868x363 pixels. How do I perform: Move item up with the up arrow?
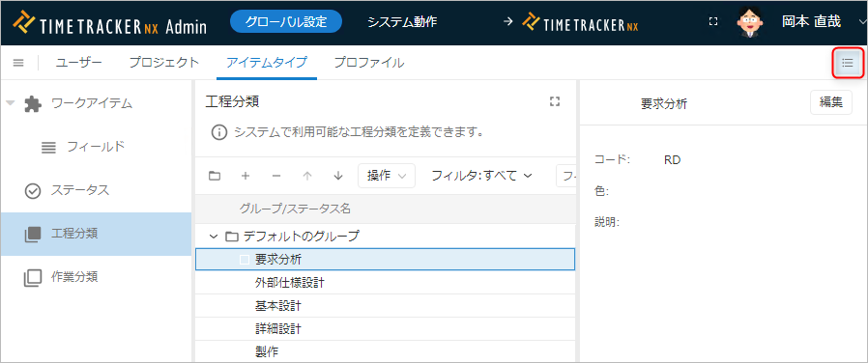pos(307,176)
